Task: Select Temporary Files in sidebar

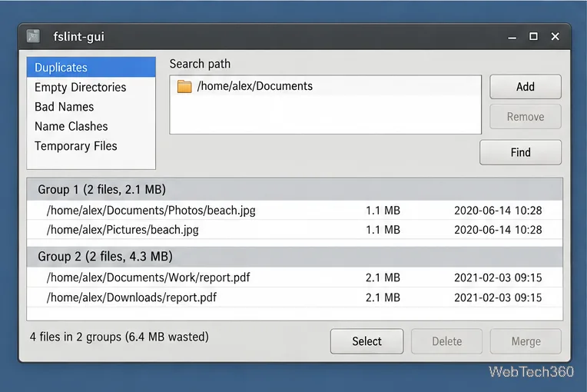Action: (x=91, y=146)
